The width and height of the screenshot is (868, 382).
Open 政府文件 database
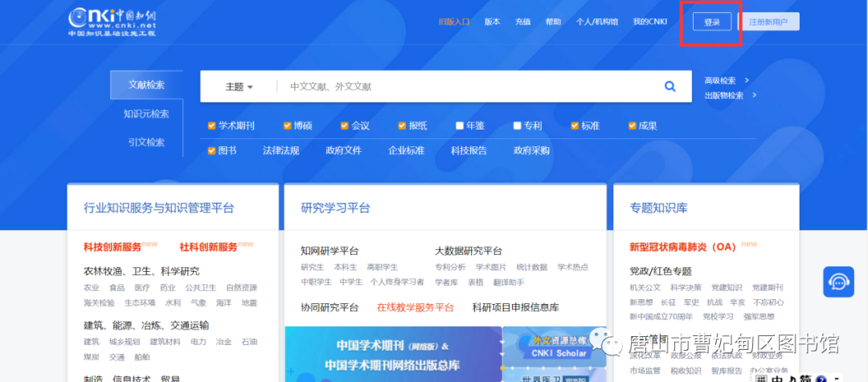(344, 150)
